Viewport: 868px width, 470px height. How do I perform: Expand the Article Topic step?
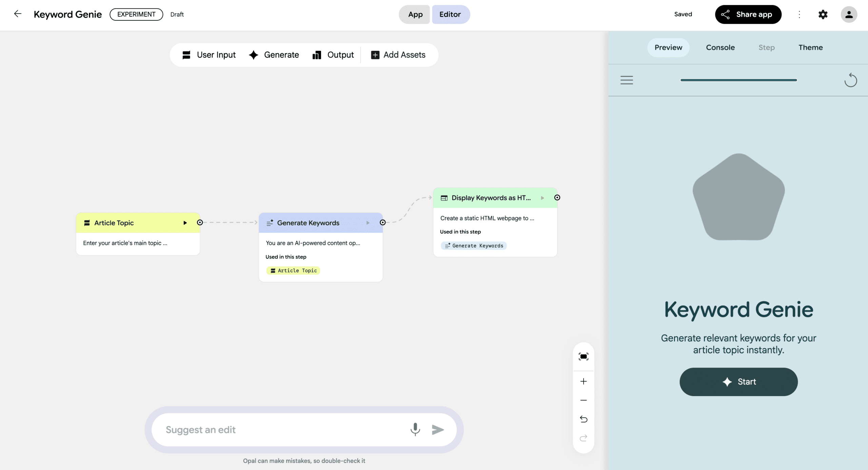tap(185, 223)
